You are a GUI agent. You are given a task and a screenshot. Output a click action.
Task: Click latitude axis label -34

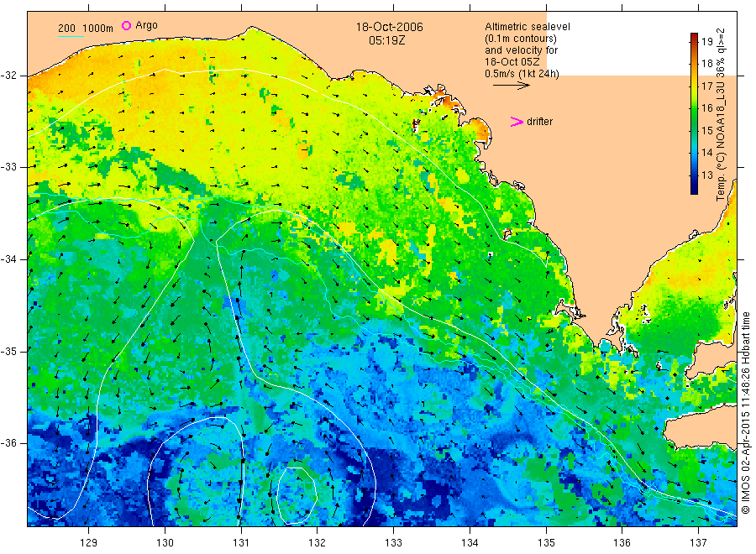[x=8, y=259]
